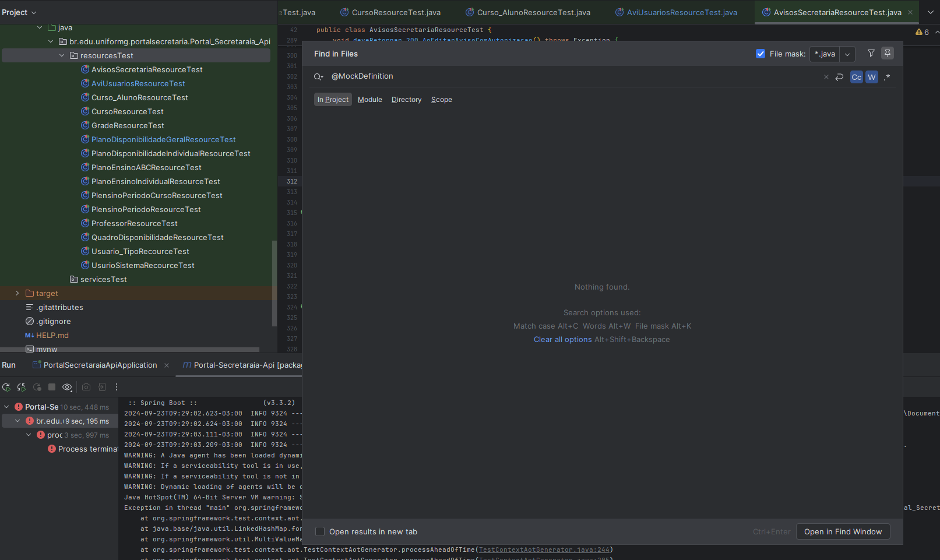
Task: Toggle new line insertion in search field
Action: coord(839,77)
